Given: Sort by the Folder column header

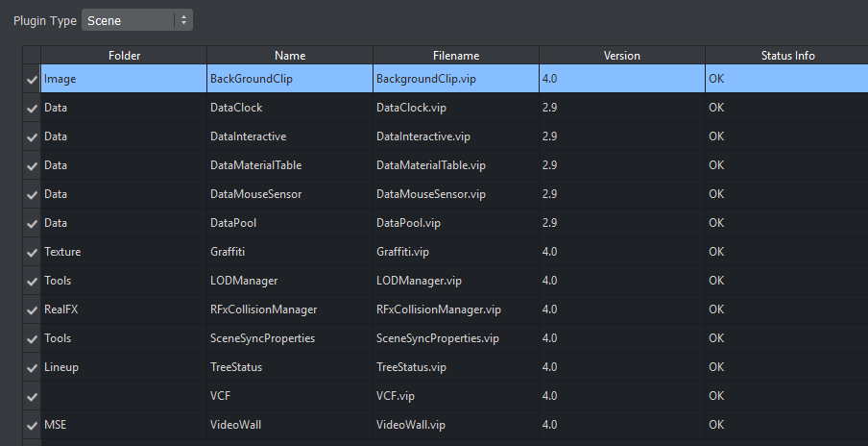Looking at the screenshot, I should (x=124, y=56).
